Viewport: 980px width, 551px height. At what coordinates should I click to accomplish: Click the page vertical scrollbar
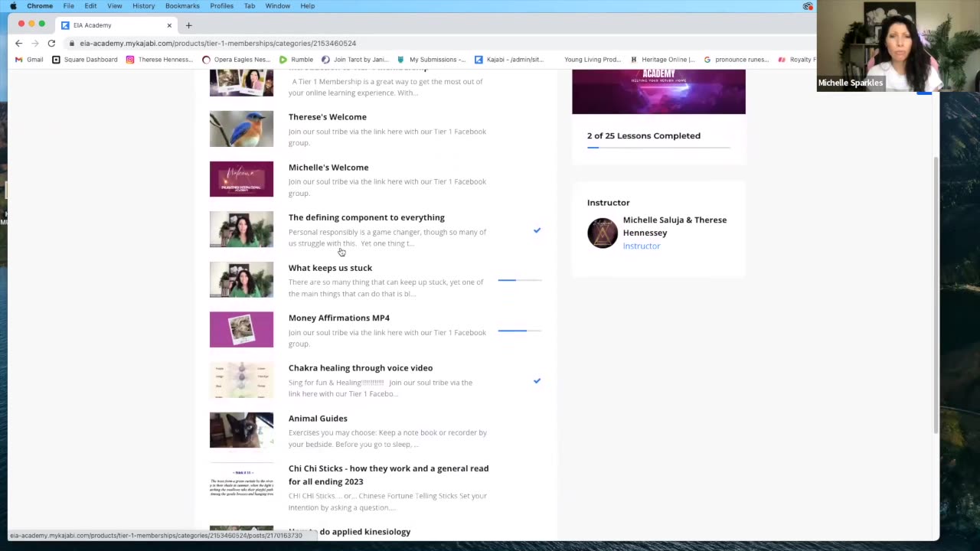935,295
